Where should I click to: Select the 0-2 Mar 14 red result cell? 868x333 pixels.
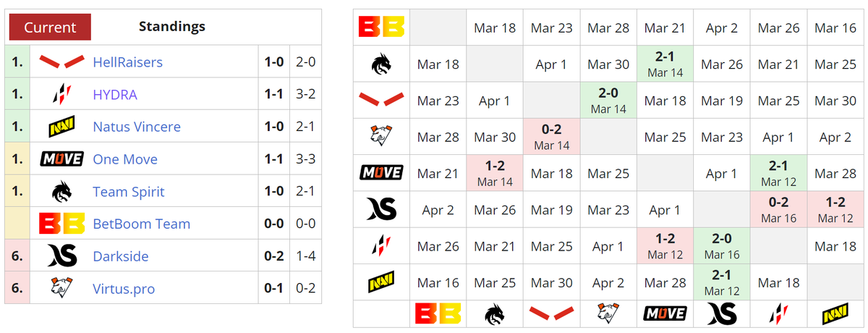552,137
